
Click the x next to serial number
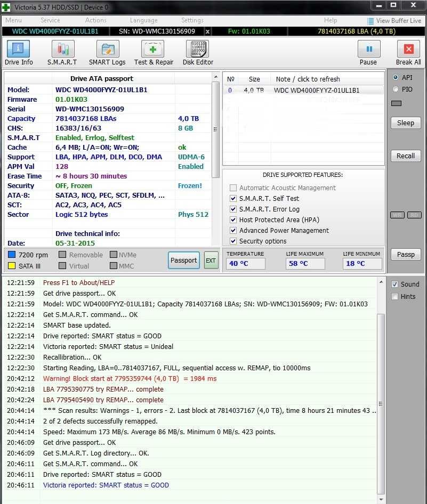point(207,31)
